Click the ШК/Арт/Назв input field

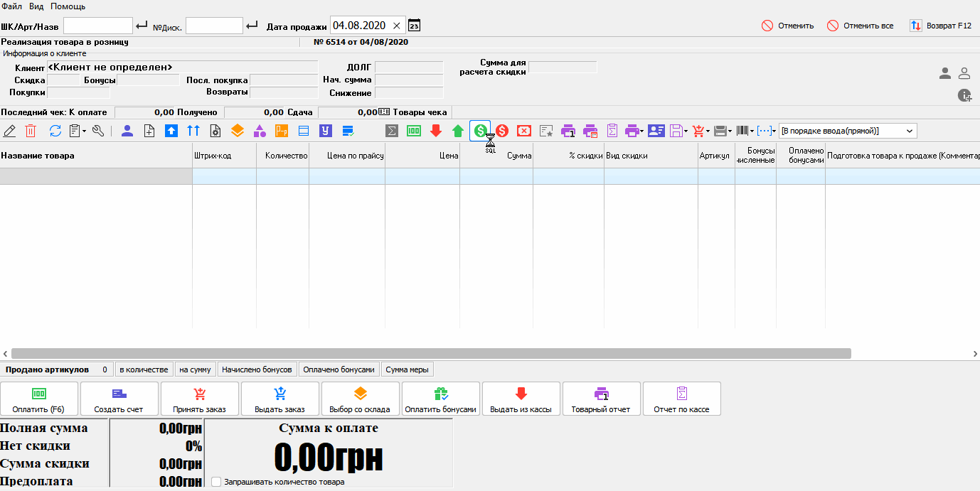pos(98,26)
